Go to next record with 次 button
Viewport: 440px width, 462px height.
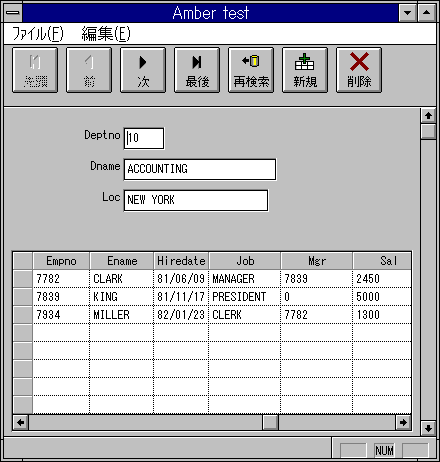click(143, 70)
